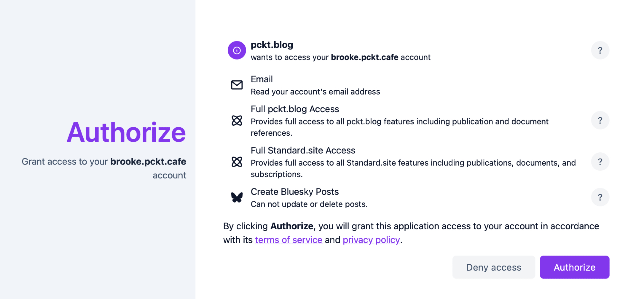Viewport: 644px width, 299px height.
Task: Click the Bluesky butterfly icon
Action: pos(237,197)
